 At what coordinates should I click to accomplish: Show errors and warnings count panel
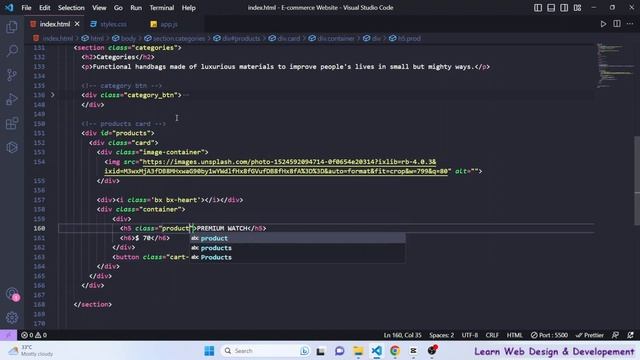pos(34,335)
